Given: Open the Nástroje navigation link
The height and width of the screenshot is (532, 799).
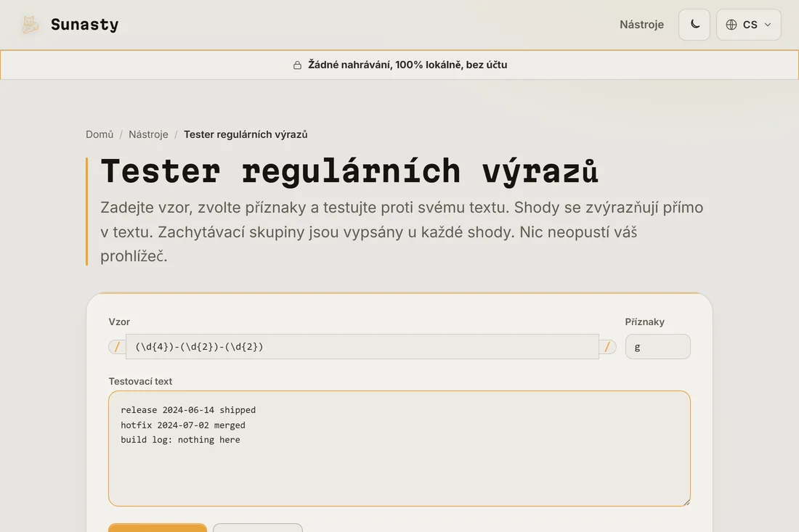Looking at the screenshot, I should coord(641,25).
